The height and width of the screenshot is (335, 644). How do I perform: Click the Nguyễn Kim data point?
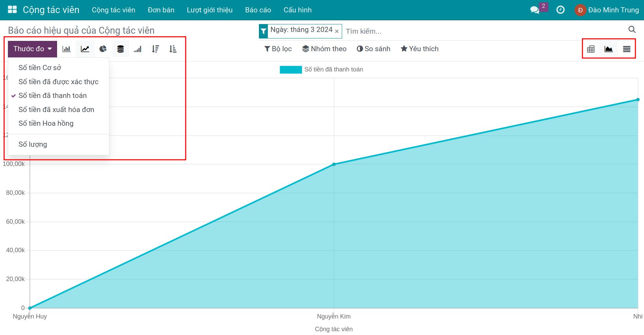click(334, 164)
